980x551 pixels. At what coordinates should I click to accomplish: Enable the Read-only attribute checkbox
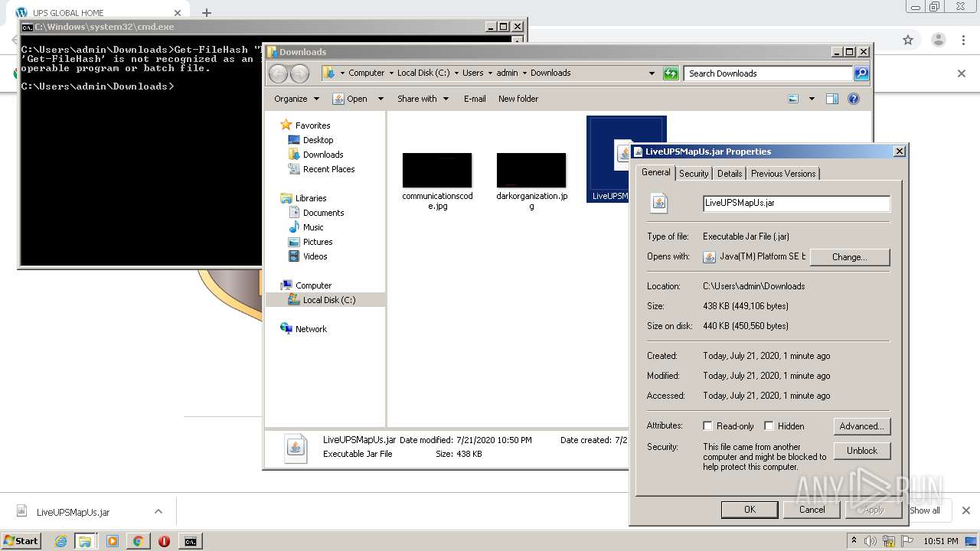[707, 426]
